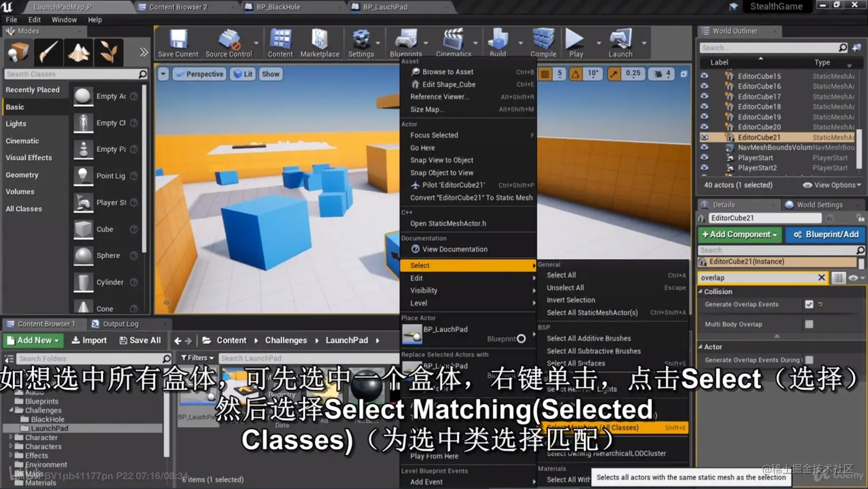The height and width of the screenshot is (489, 868).
Task: Open the Settings toolbar icon
Action: pyautogui.click(x=361, y=39)
